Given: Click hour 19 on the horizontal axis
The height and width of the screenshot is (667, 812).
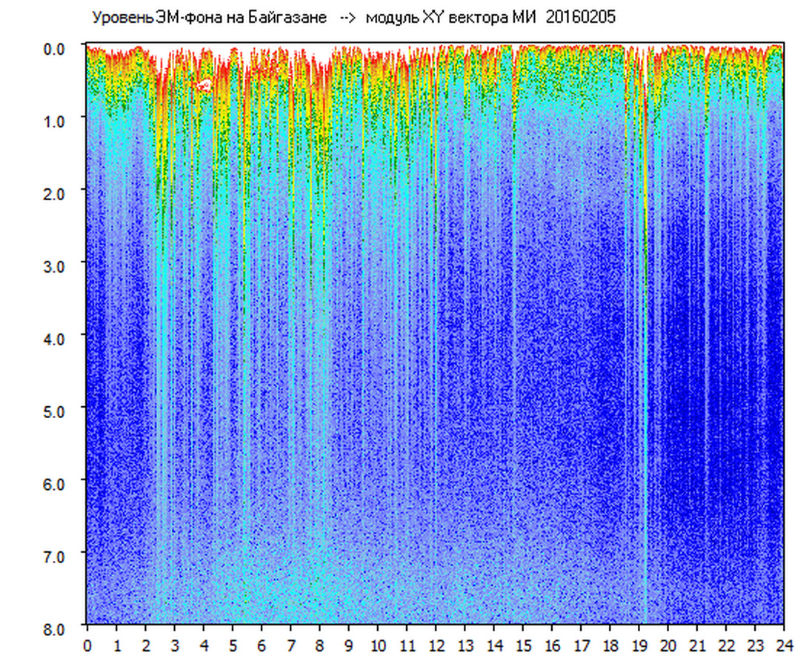Looking at the screenshot, I should (x=639, y=645).
